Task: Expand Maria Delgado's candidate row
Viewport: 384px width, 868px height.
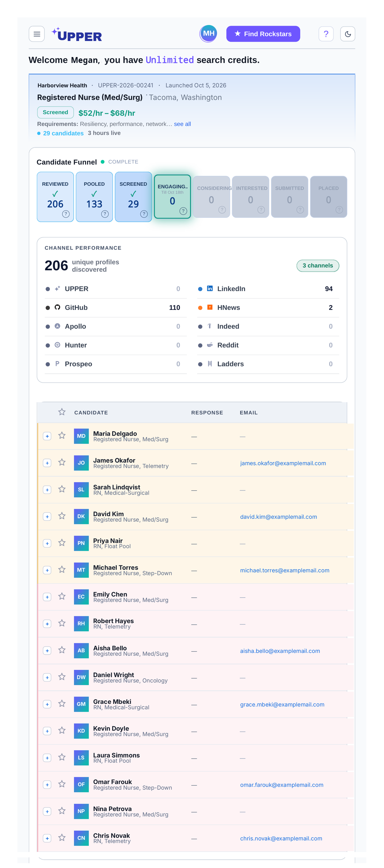Action: point(47,436)
